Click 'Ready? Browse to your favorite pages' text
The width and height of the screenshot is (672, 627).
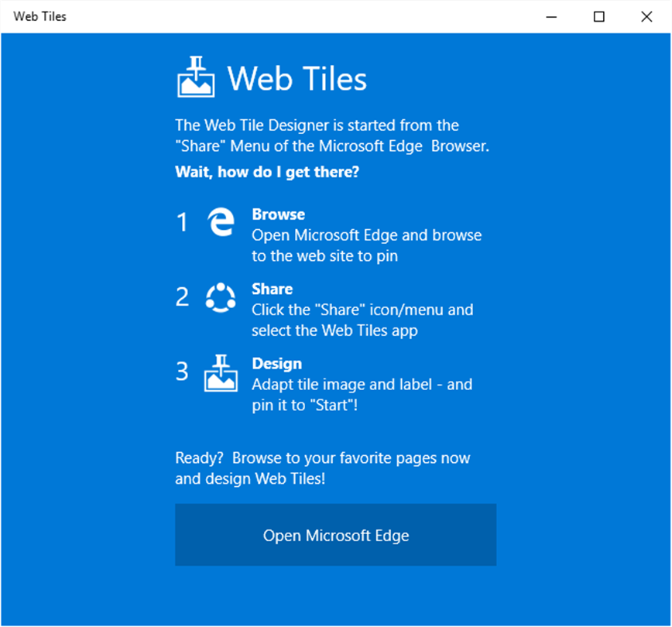click(323, 468)
